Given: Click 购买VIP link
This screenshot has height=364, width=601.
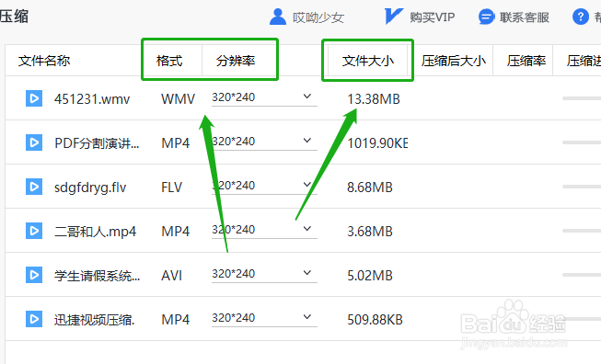Looking at the screenshot, I should coord(432,17).
